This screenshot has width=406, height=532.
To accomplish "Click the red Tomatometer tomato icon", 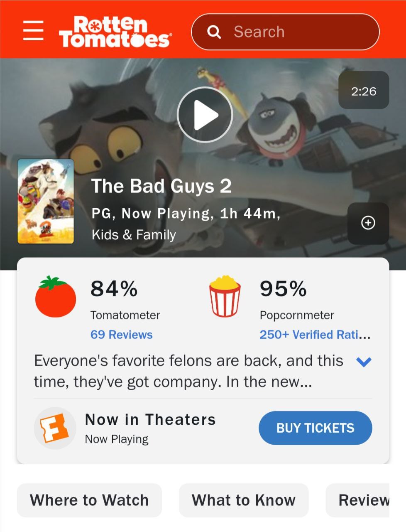I will (55, 297).
